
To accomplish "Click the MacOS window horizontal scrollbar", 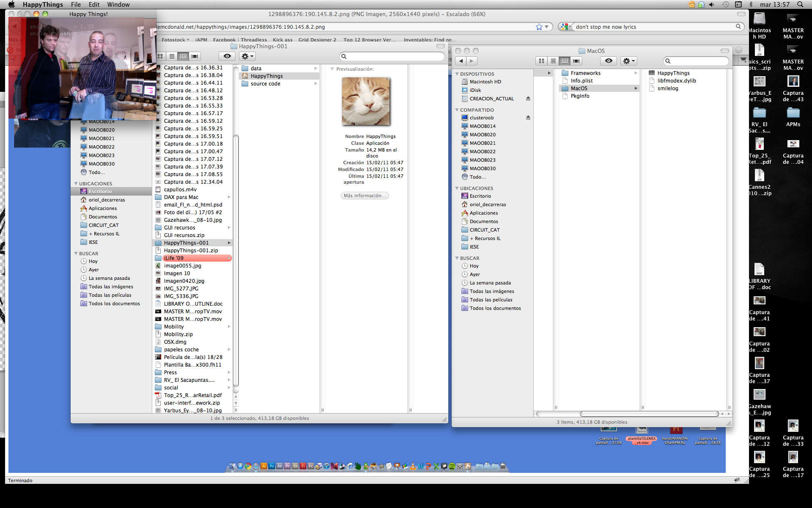I will (649, 414).
